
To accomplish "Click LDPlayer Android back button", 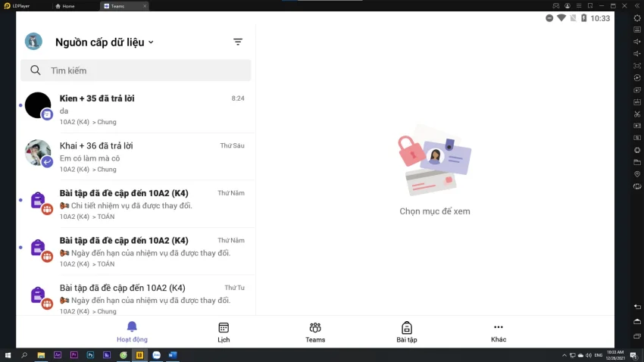I will pyautogui.click(x=637, y=307).
